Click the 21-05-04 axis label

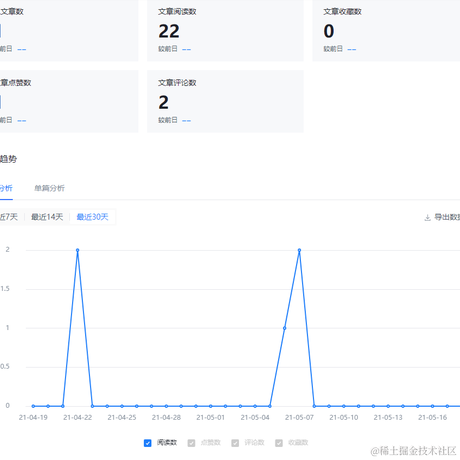click(x=255, y=417)
